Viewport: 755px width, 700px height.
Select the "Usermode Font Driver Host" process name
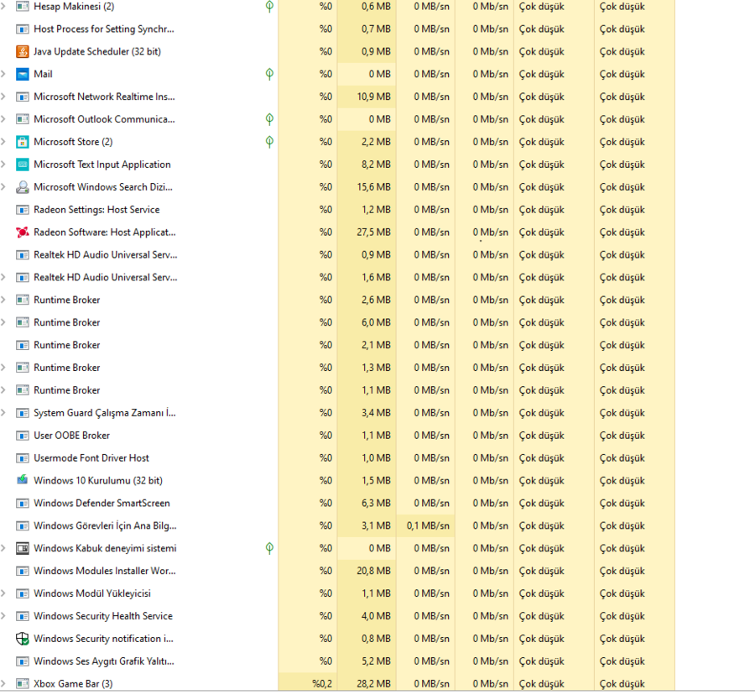91,458
